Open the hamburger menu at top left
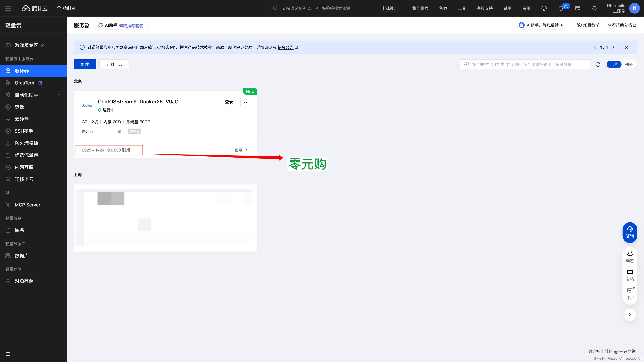The width and height of the screenshot is (644, 362). click(x=8, y=8)
